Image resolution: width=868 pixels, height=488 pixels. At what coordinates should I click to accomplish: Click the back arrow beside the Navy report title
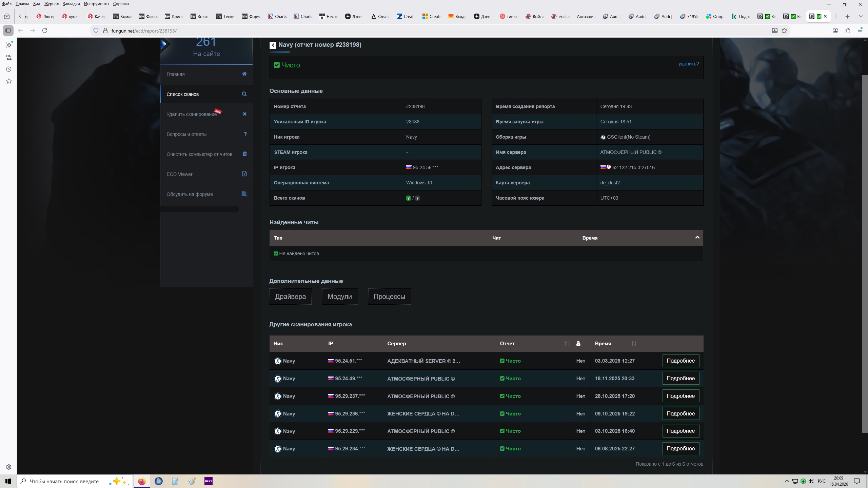pos(273,45)
